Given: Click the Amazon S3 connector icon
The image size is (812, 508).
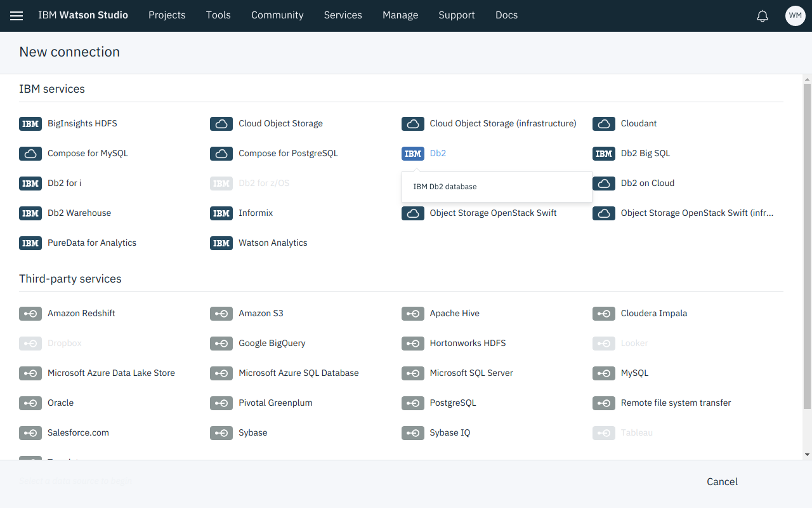Looking at the screenshot, I should coord(221,314).
